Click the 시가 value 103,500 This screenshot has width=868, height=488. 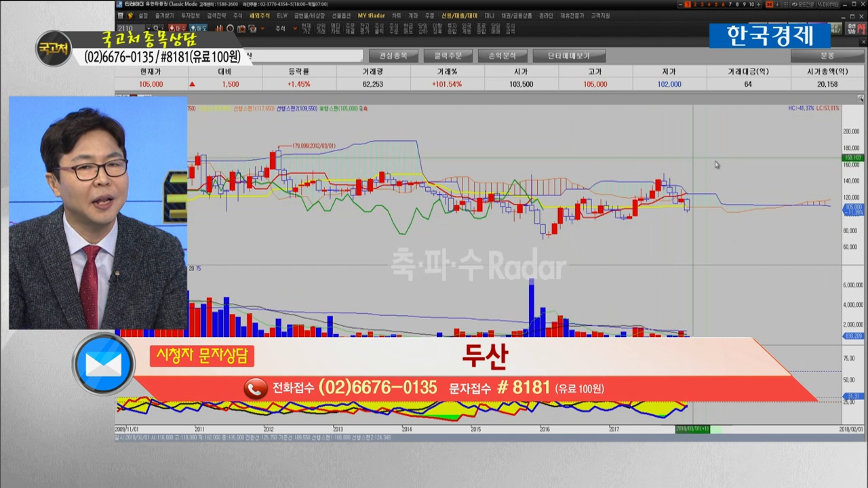(x=521, y=84)
